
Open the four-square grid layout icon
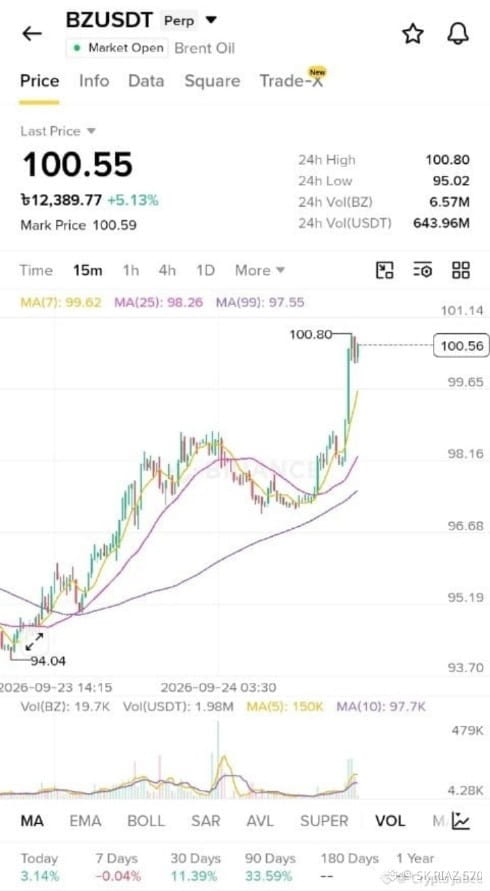460,270
